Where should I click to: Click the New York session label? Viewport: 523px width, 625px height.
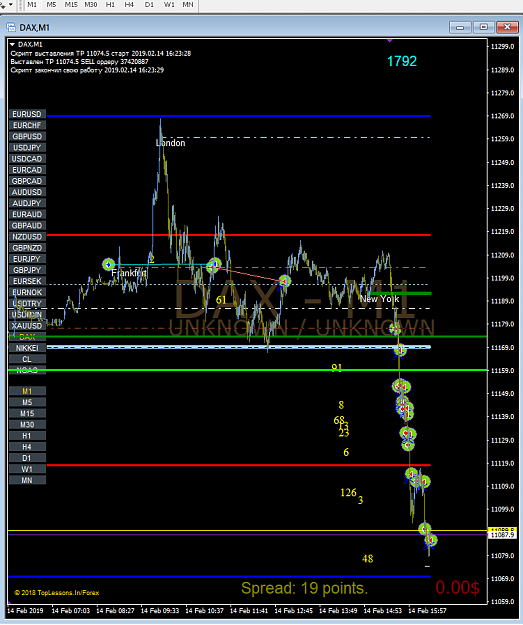(x=379, y=299)
